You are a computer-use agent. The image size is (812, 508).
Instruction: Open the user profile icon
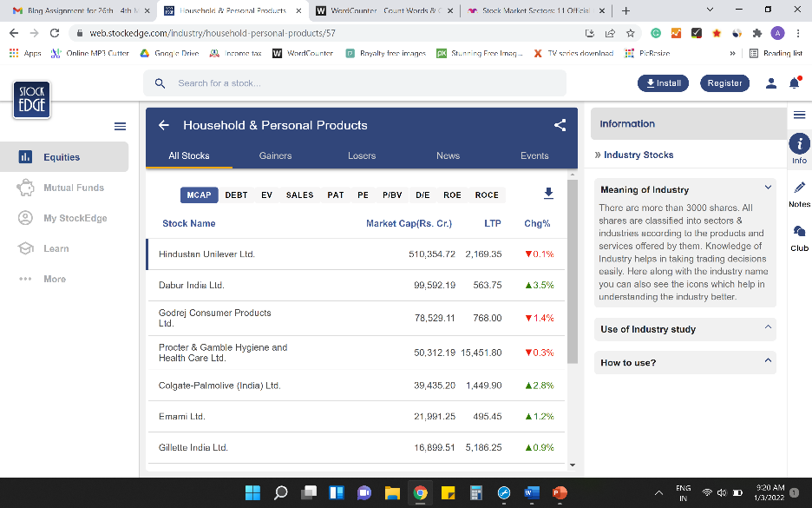(x=770, y=83)
